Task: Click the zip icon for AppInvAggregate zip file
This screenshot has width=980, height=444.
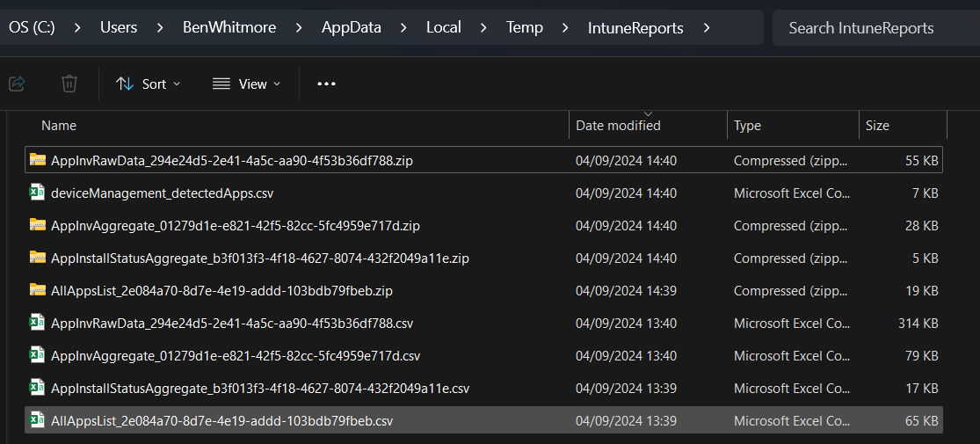Action: [38, 225]
